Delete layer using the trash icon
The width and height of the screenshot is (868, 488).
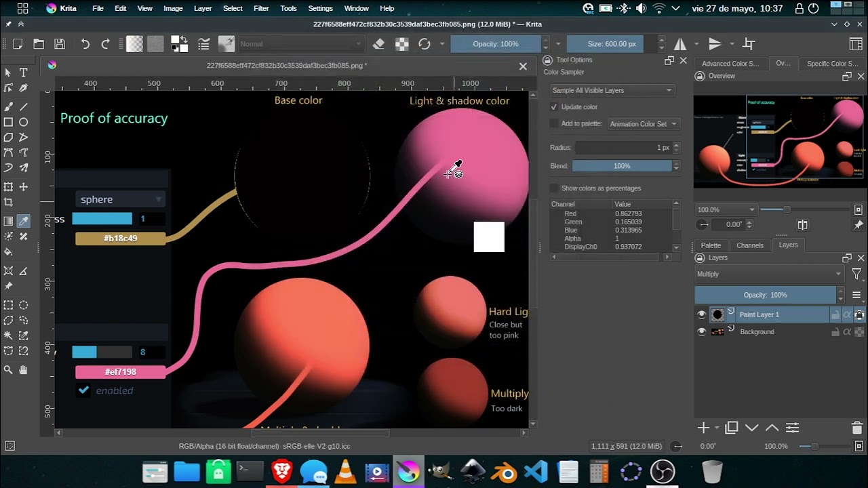pos(856,428)
